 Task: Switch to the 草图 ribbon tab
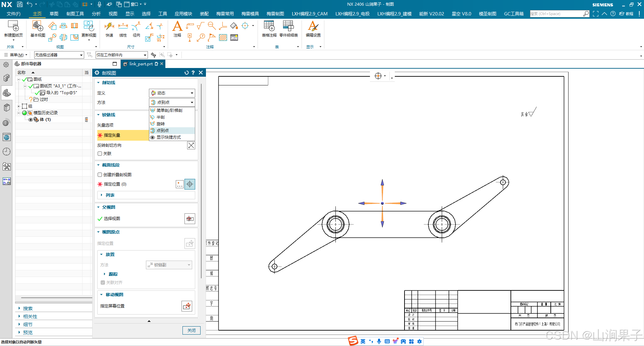point(54,14)
